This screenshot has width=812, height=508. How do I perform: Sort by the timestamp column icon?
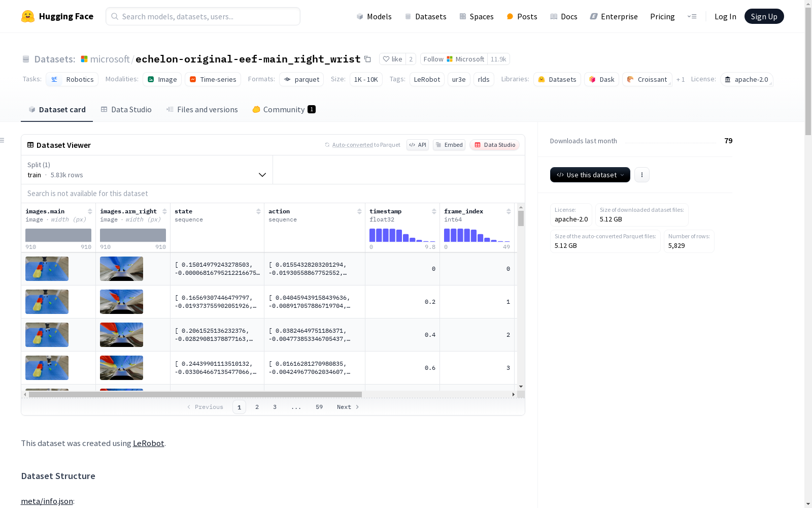(x=434, y=211)
